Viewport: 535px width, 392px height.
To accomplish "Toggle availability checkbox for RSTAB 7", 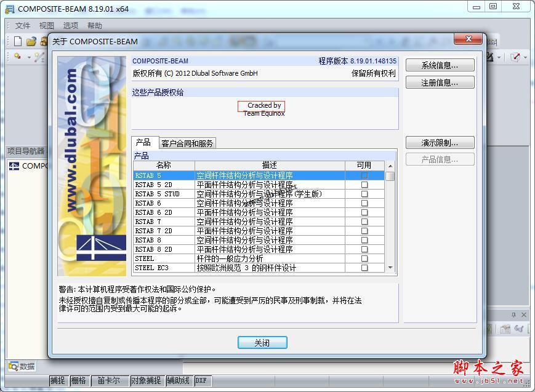I will point(364,222).
